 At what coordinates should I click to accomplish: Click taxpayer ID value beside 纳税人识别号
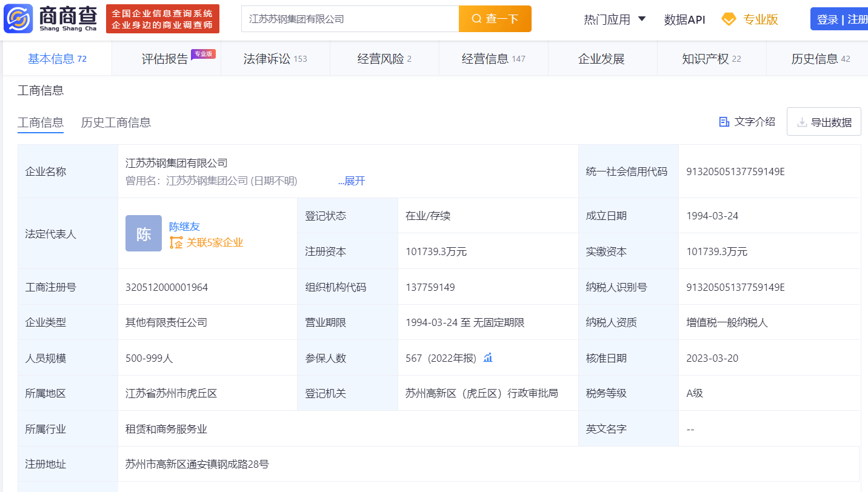point(735,287)
